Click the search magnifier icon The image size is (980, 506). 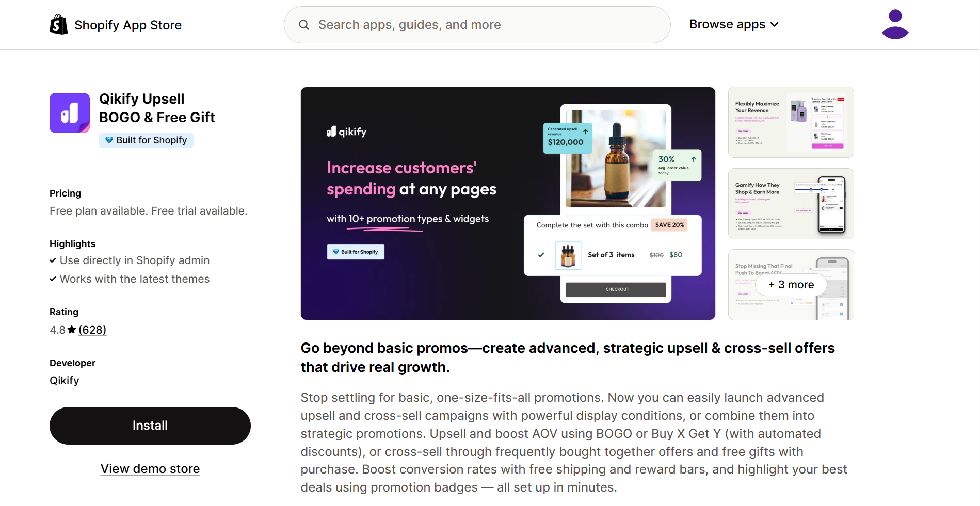pos(304,25)
